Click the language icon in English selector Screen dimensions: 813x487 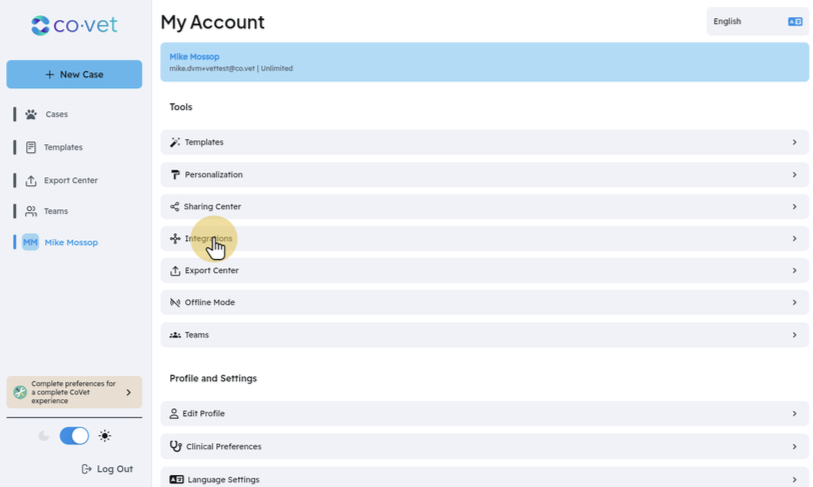795,21
